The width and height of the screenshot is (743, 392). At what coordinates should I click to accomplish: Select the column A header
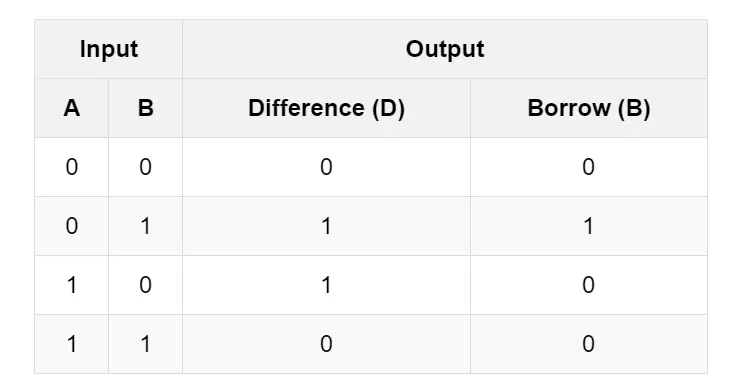[72, 108]
